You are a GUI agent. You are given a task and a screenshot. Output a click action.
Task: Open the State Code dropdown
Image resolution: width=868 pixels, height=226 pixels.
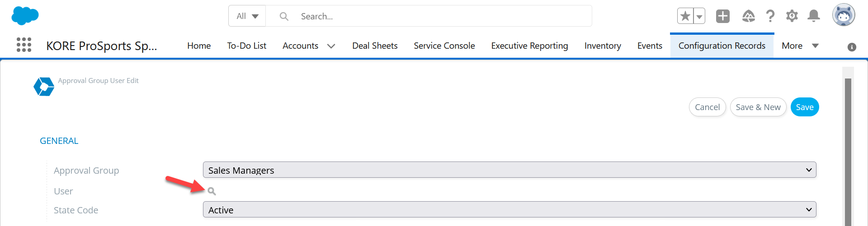tap(509, 210)
